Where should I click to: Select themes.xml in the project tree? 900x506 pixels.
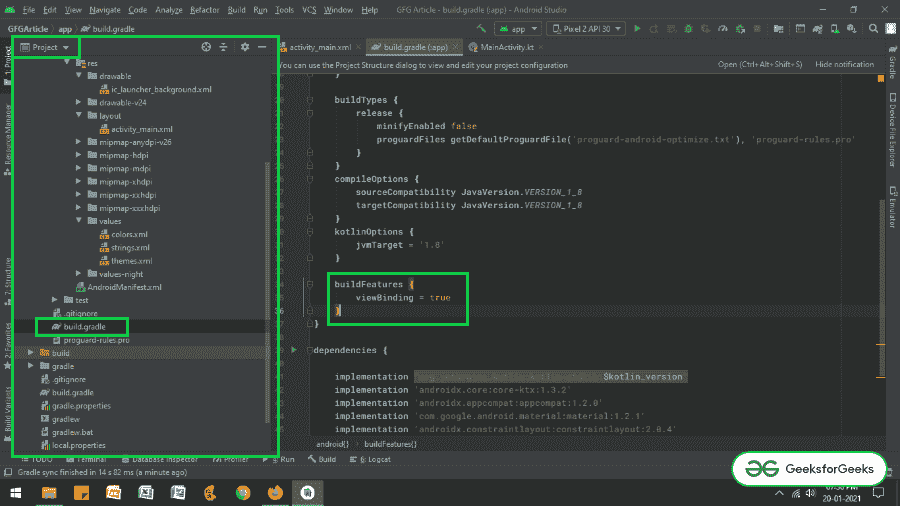click(126, 260)
